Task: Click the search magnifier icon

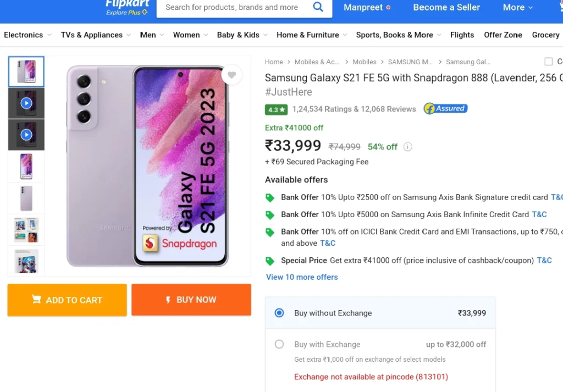Action: (318, 7)
